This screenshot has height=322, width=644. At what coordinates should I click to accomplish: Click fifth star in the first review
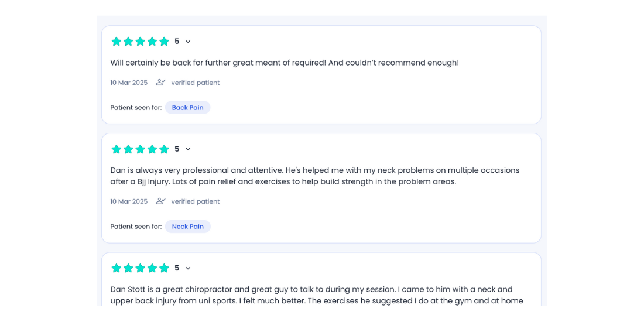pyautogui.click(x=165, y=42)
